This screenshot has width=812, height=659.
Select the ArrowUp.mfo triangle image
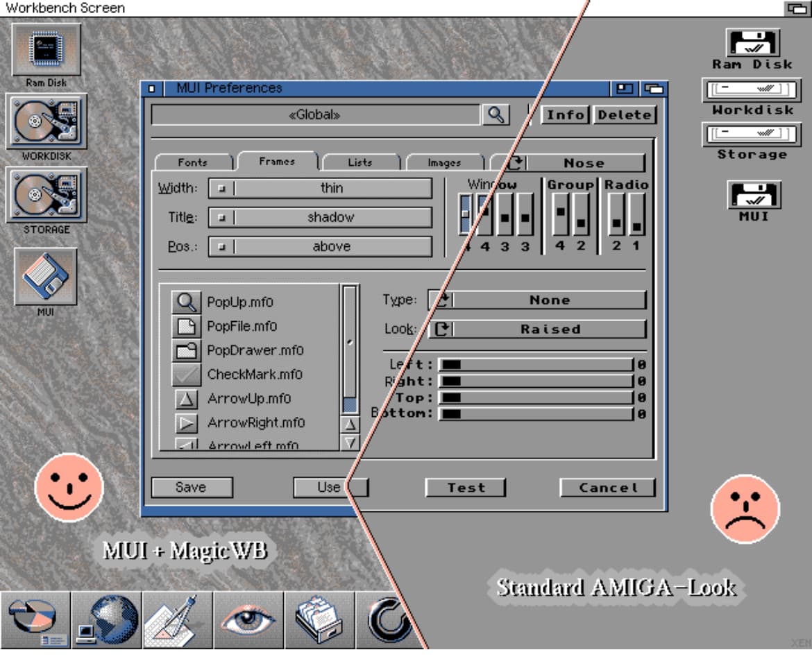click(186, 399)
